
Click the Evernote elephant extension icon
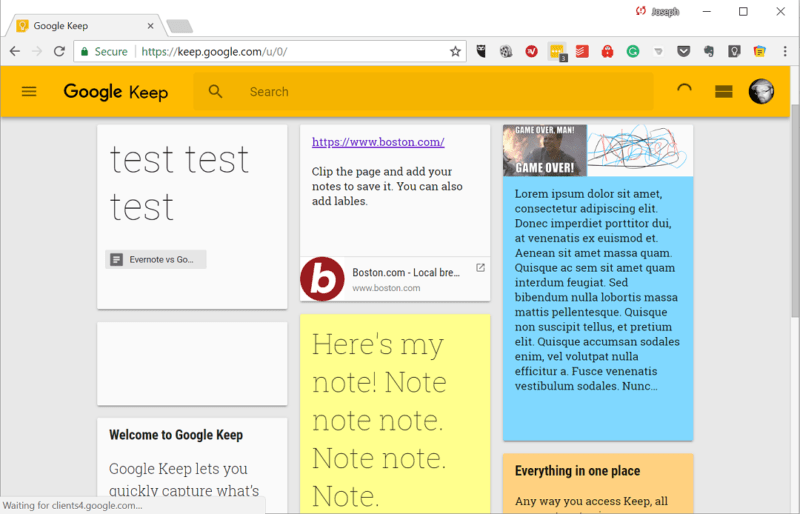[709, 51]
